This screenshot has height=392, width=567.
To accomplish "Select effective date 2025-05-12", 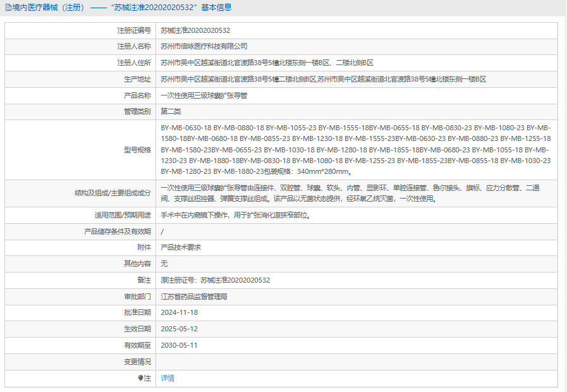I will tap(179, 329).
